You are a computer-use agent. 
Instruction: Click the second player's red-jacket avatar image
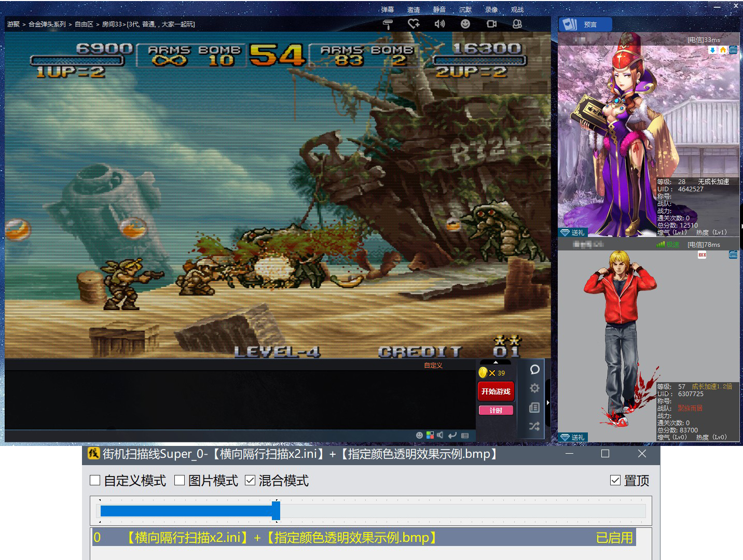pyautogui.click(x=621, y=340)
